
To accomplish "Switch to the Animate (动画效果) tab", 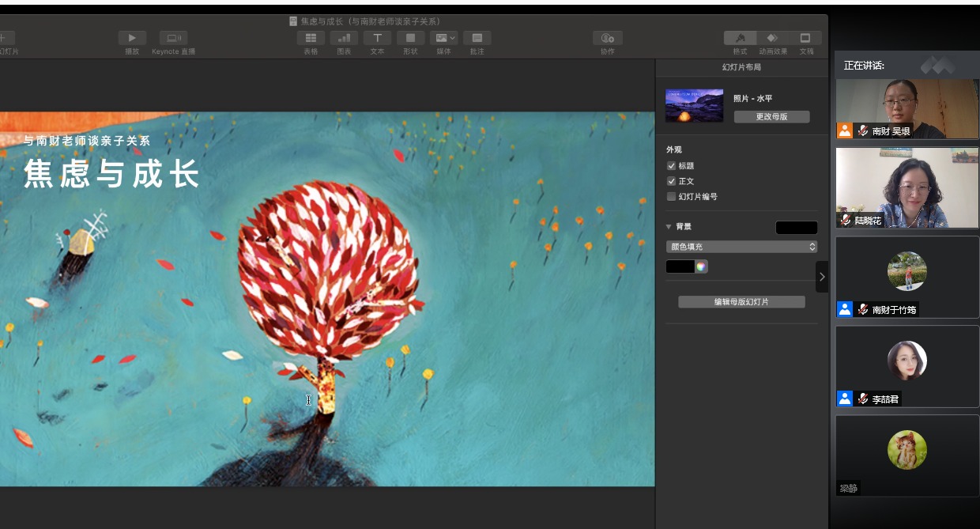I will [x=772, y=38].
